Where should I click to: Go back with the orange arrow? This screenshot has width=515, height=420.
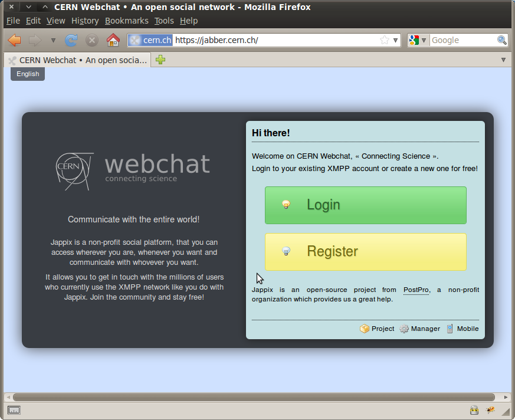pos(14,40)
